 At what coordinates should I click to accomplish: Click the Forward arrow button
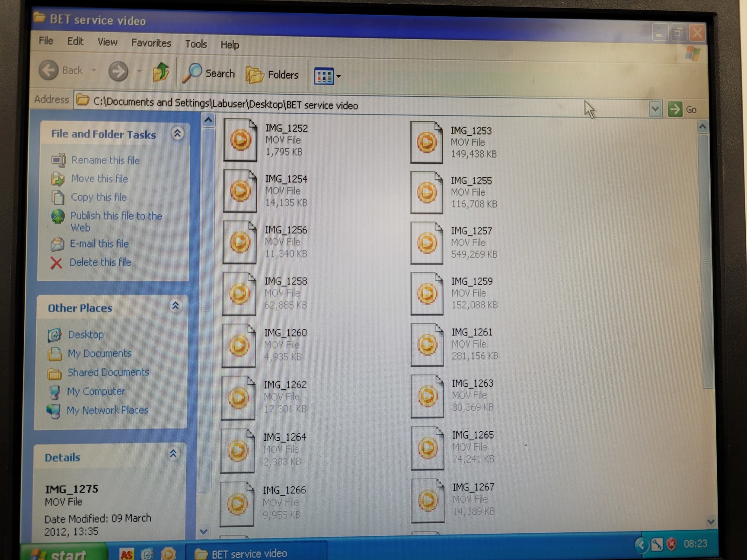tap(118, 71)
